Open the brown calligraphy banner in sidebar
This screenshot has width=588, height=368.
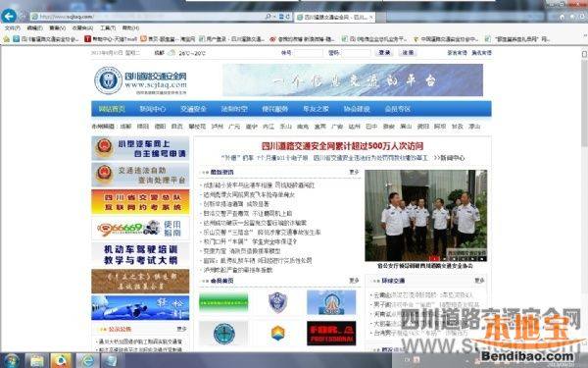point(140,281)
